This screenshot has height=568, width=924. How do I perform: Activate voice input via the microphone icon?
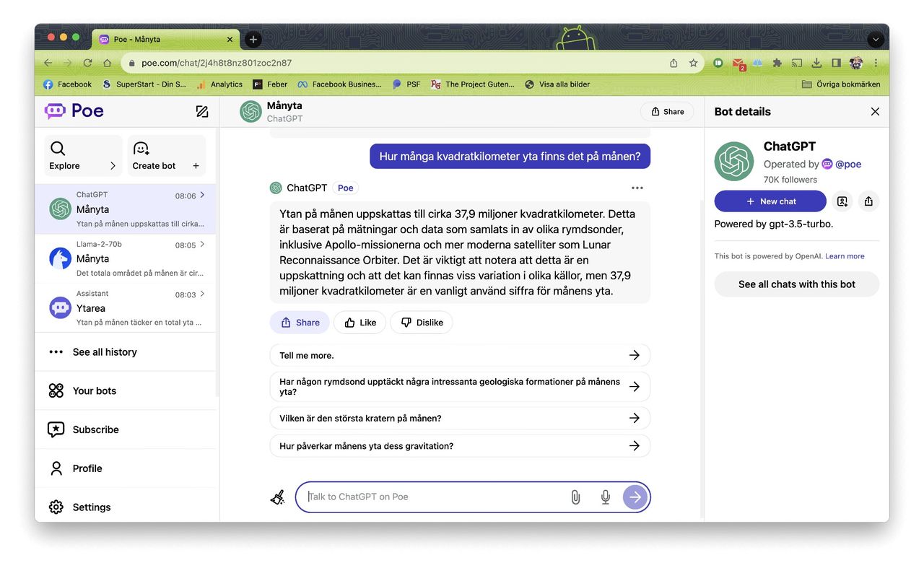click(x=605, y=497)
